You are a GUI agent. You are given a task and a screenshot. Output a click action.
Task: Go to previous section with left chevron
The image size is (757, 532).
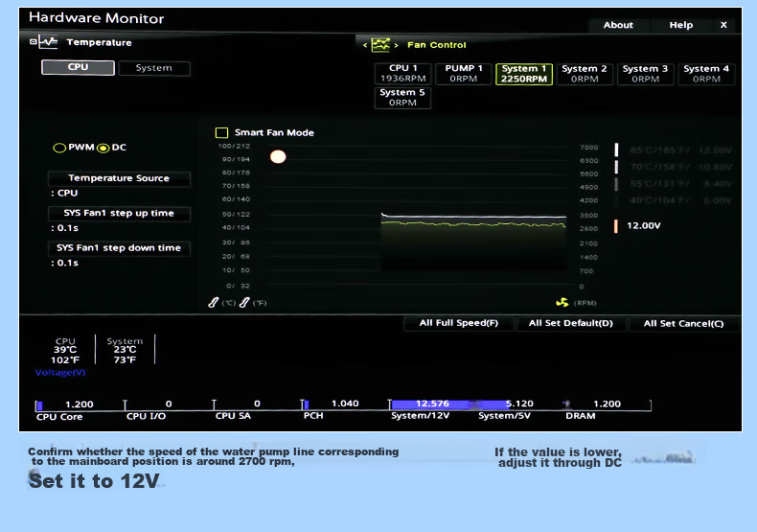[365, 45]
